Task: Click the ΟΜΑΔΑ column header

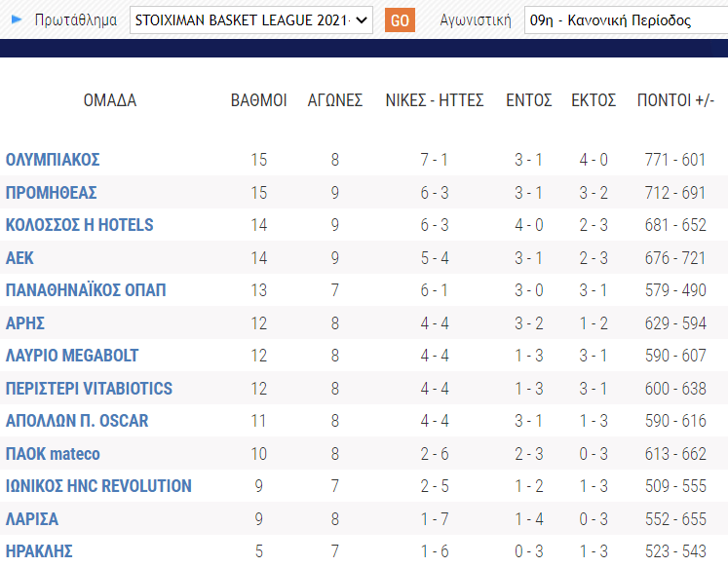Action: (109, 100)
